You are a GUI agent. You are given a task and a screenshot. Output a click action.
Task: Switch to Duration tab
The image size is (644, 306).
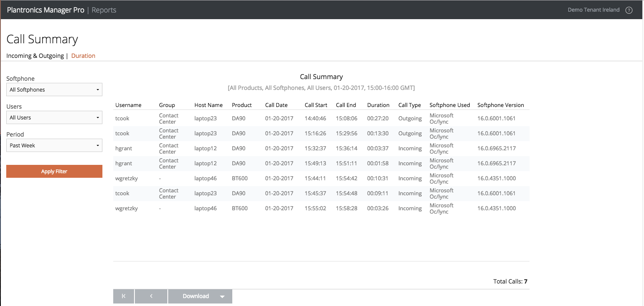click(83, 56)
